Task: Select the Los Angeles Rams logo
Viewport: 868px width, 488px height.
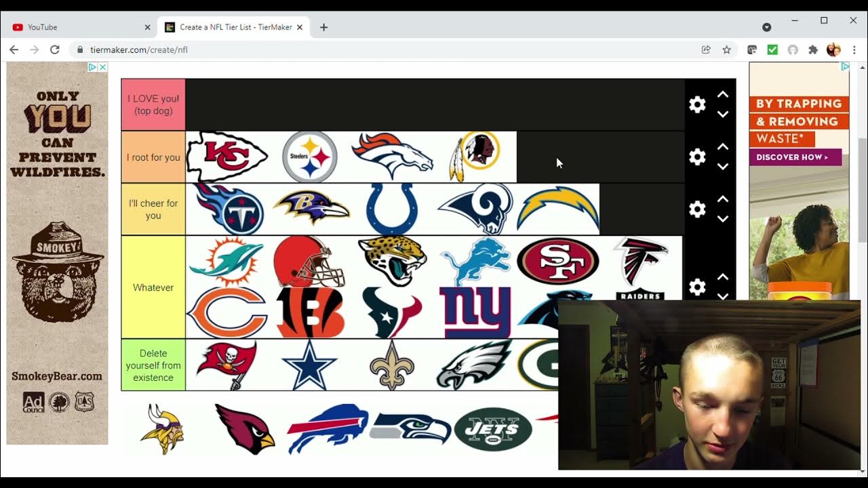Action: [475, 209]
